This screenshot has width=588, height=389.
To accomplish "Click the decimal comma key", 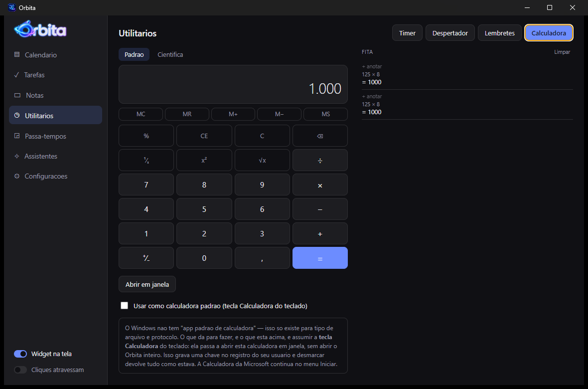I will [262, 258].
